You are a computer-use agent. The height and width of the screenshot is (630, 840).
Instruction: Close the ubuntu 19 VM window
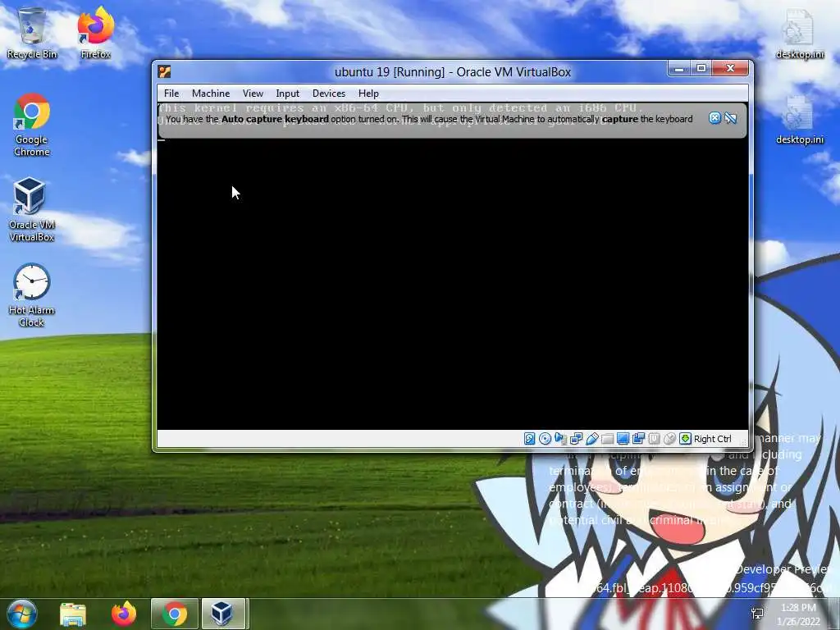[x=730, y=69]
